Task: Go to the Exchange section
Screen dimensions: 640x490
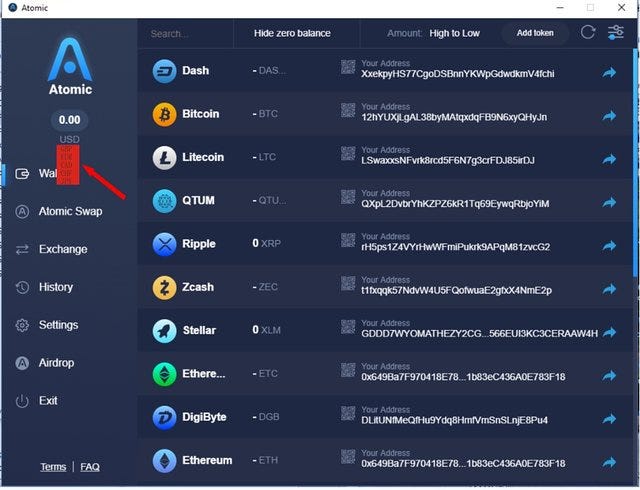Action: tap(51, 249)
